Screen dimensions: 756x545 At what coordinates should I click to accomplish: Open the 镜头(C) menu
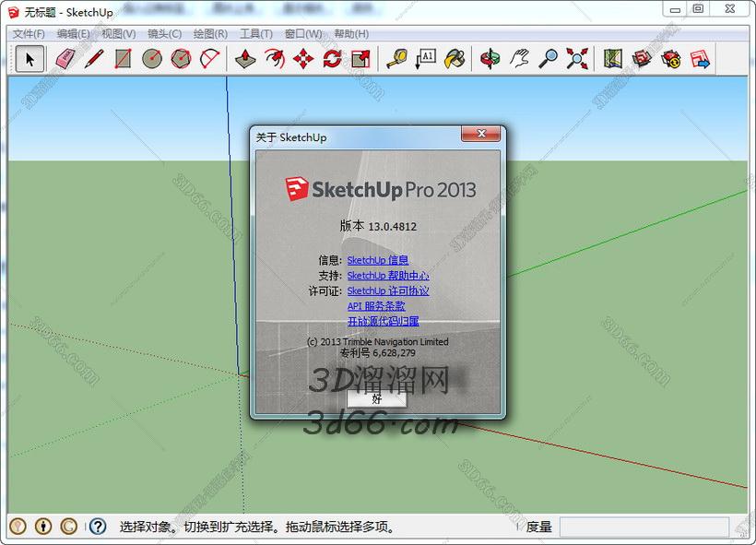click(164, 34)
